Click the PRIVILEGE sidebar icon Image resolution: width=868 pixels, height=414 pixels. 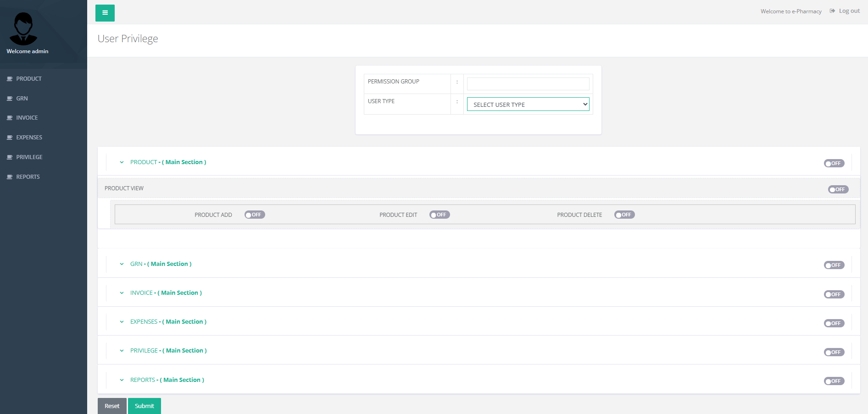point(10,157)
